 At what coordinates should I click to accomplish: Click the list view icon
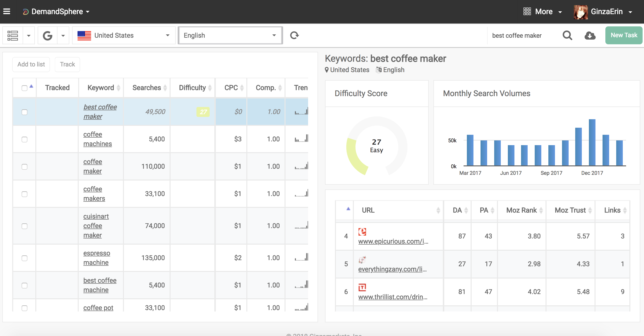click(12, 35)
